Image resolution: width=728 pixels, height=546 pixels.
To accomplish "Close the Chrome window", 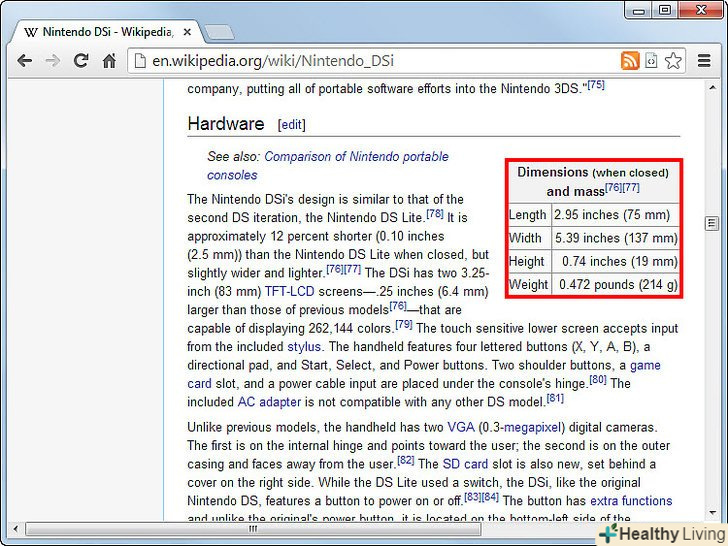I will [x=701, y=10].
